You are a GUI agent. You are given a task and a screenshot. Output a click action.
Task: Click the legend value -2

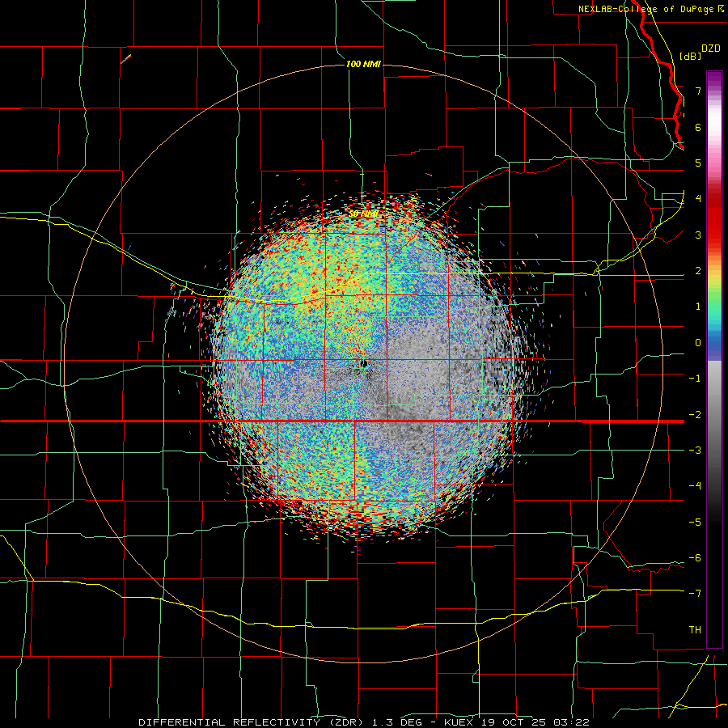(695, 415)
